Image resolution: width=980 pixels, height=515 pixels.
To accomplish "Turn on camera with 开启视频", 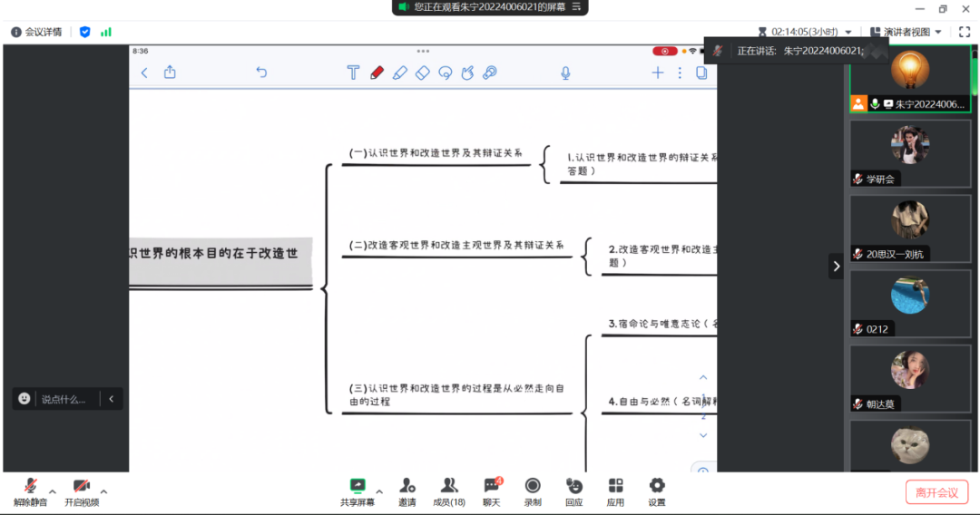I will 82,491.
